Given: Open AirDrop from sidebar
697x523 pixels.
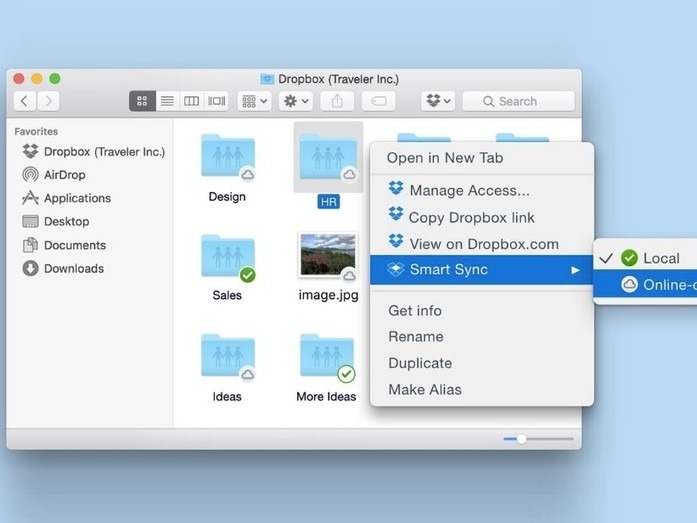Looking at the screenshot, I should (x=54, y=175).
